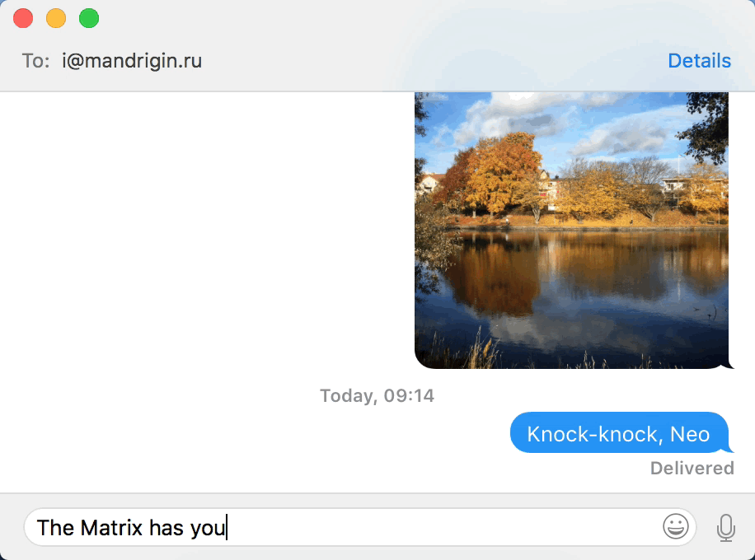Image resolution: width=755 pixels, height=560 pixels.
Task: Click the message text input field
Action: click(359, 527)
